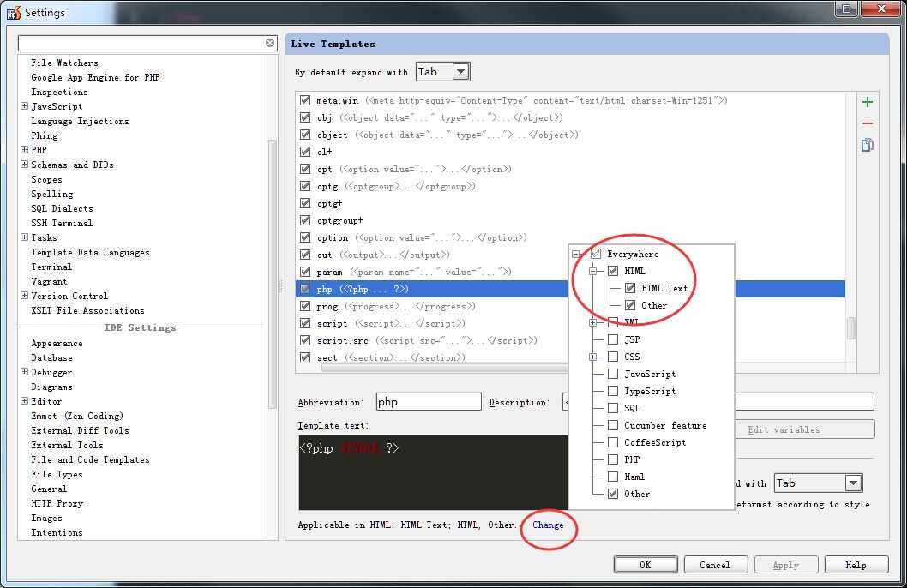Uncheck the HTML context checkbox

(x=613, y=271)
